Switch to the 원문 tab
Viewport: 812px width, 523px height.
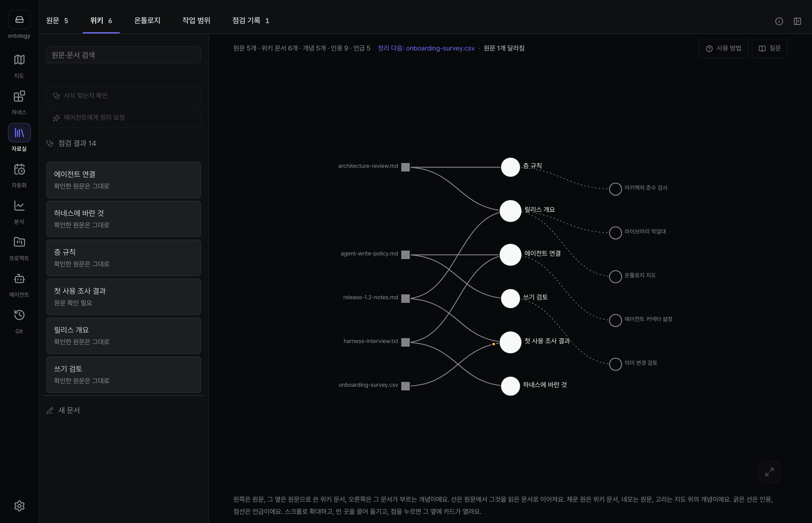pyautogui.click(x=57, y=20)
